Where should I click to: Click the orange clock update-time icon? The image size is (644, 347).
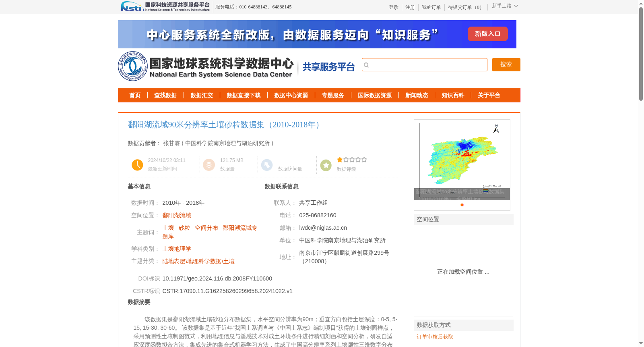point(137,165)
